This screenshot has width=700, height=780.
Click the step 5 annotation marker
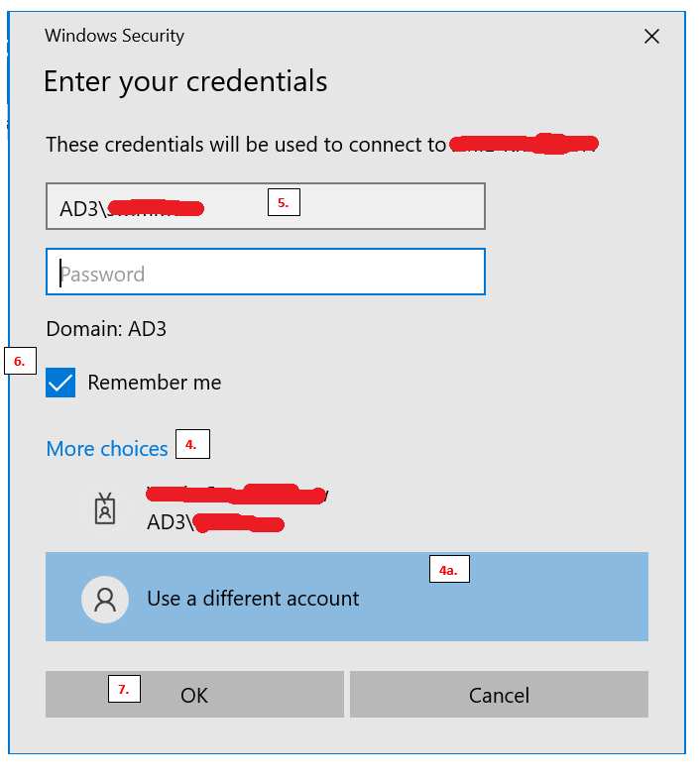[284, 202]
